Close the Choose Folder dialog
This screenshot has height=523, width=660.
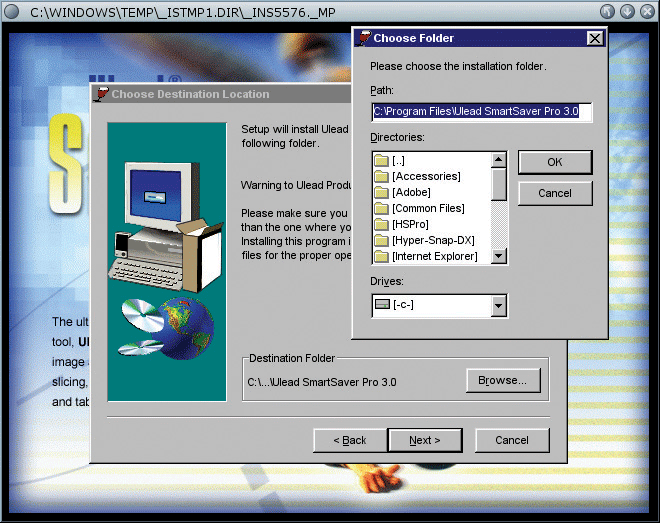[594, 39]
